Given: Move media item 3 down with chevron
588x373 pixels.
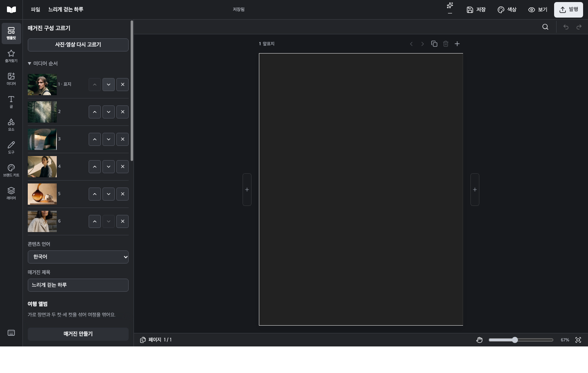Looking at the screenshot, I should coord(108,139).
